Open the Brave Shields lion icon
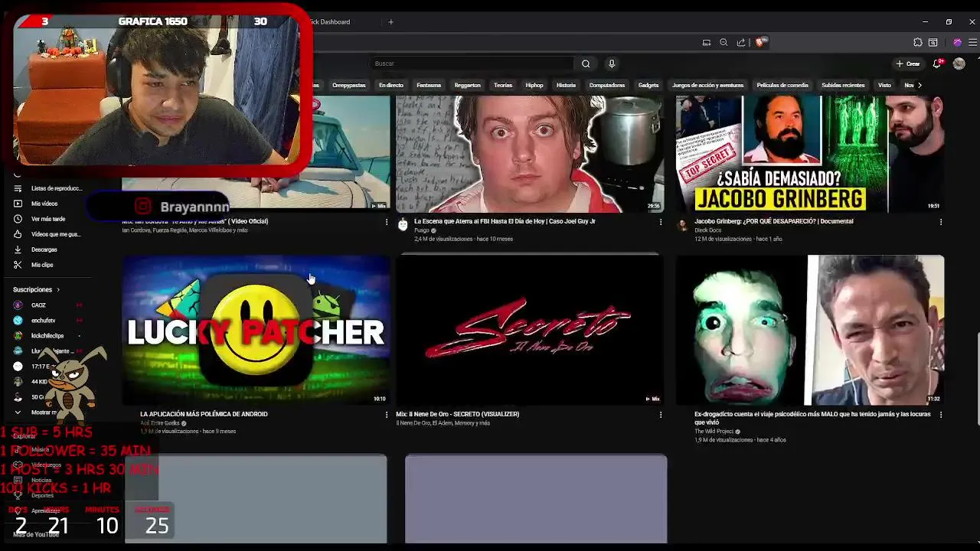This screenshot has height=551, width=980. pos(759,42)
